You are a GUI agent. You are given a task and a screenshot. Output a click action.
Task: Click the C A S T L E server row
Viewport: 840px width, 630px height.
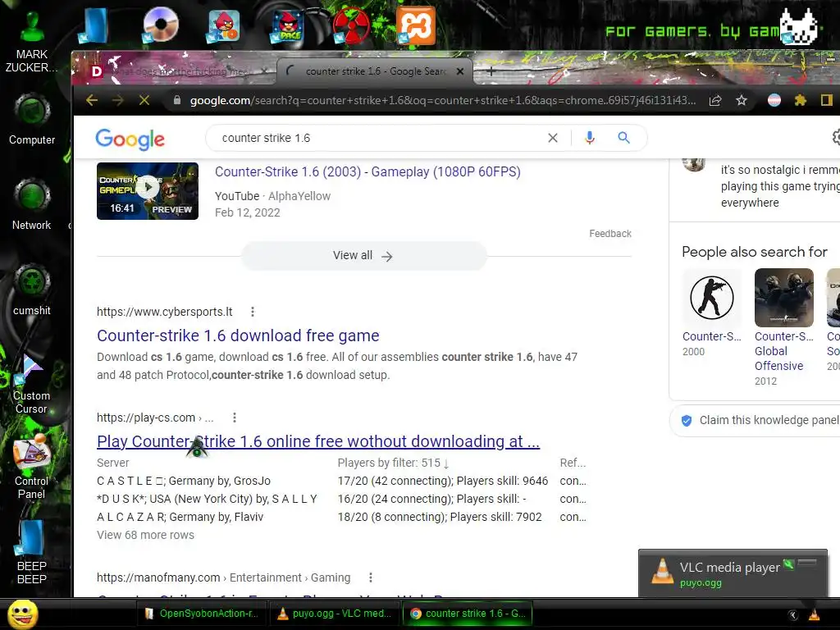tap(341, 481)
